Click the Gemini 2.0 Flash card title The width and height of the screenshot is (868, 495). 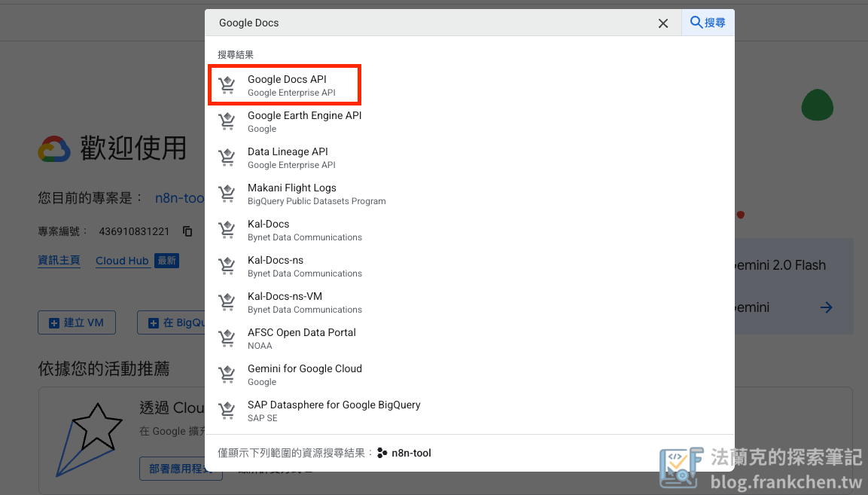pyautogui.click(x=780, y=265)
